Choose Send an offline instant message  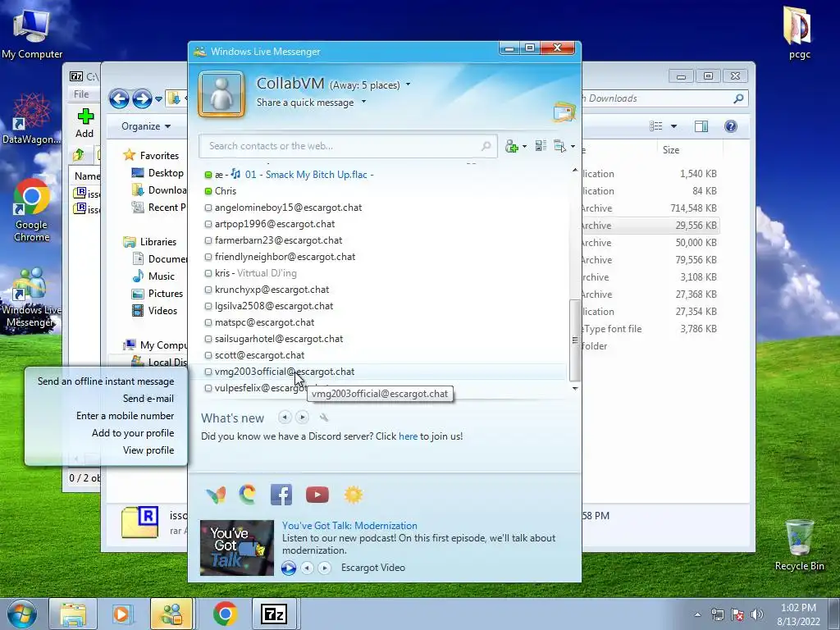(x=106, y=381)
